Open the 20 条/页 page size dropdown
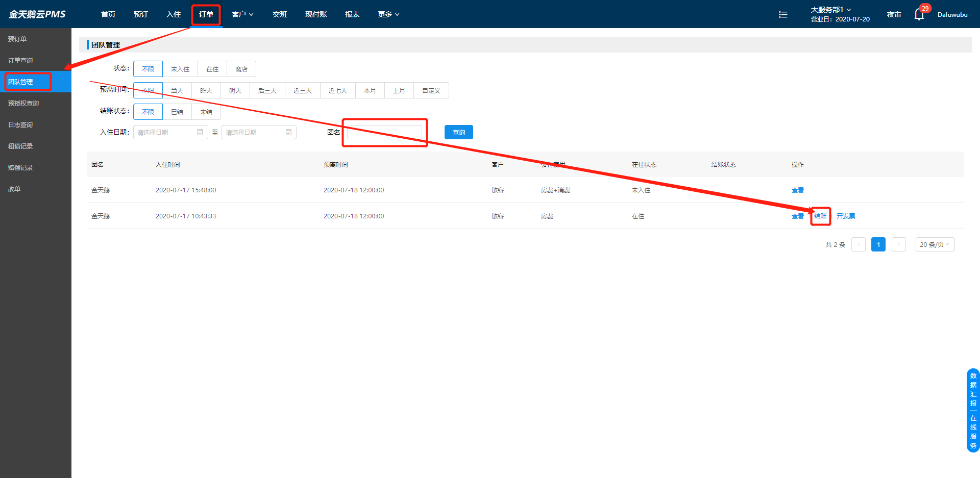 coord(935,245)
